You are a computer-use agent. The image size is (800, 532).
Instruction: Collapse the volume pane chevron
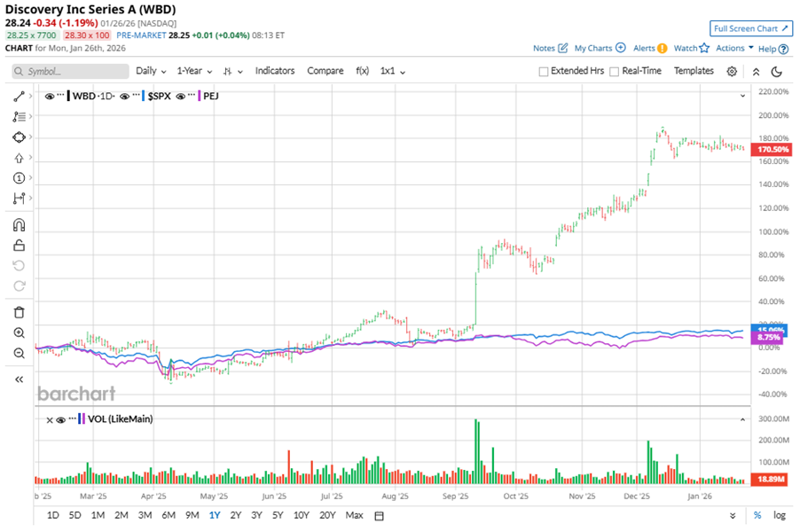click(743, 419)
